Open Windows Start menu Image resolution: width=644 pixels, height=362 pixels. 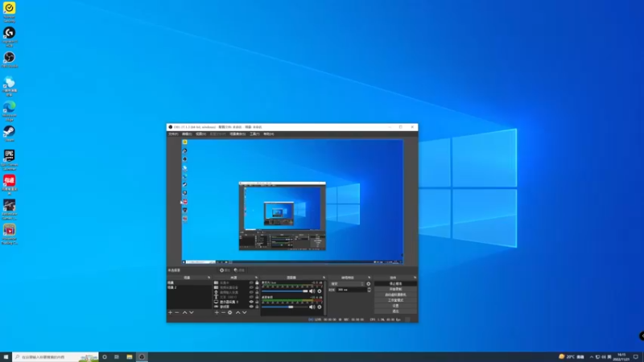coord(6,357)
